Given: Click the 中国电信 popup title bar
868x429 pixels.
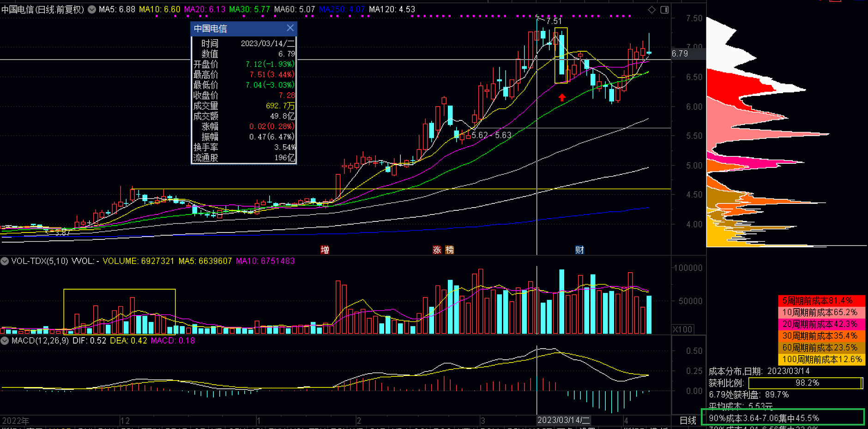Looking at the screenshot, I should (x=243, y=29).
